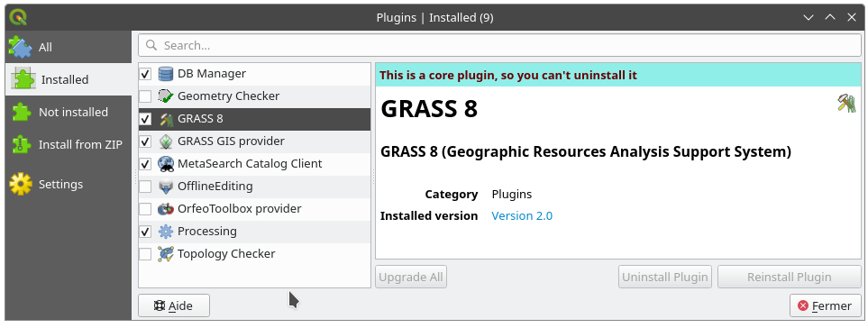The height and width of the screenshot is (328, 868).
Task: Select the OfflineEditing row
Action: (x=254, y=187)
